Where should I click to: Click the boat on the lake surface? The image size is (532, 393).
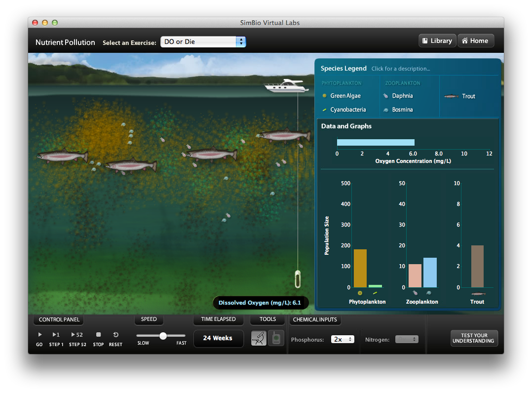click(x=287, y=85)
